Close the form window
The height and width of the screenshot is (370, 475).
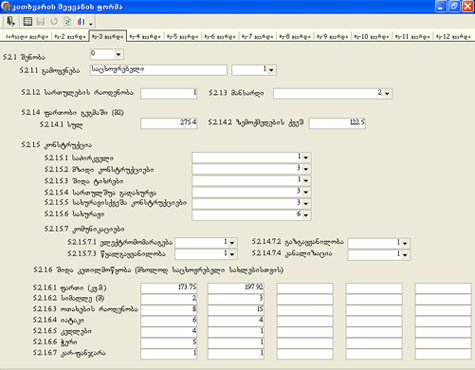pos(468,6)
